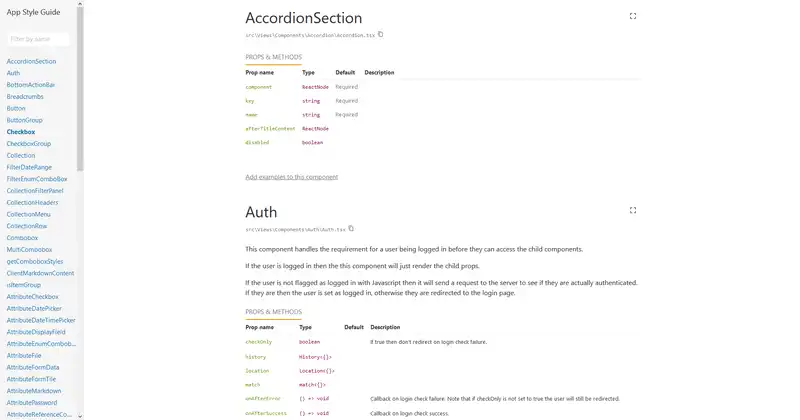The height and width of the screenshot is (420, 800).
Task: Click the App Style Guide title
Action: 34,12
